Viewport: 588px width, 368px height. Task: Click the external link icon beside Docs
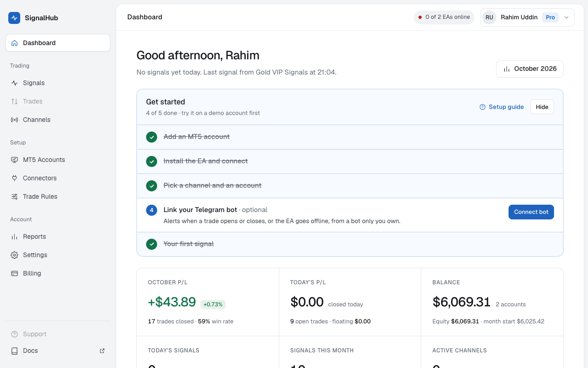coord(102,351)
